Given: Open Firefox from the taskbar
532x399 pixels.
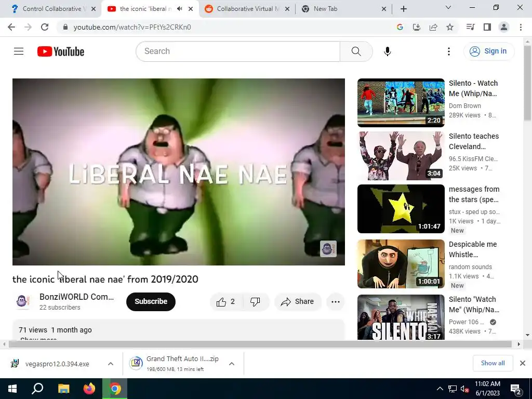Looking at the screenshot, I should 89,389.
